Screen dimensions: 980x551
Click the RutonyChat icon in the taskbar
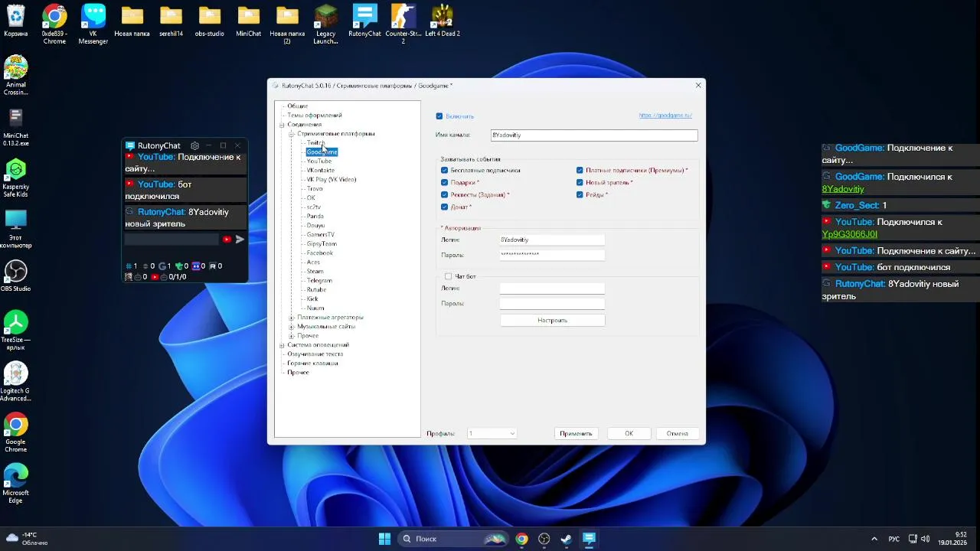pos(589,539)
